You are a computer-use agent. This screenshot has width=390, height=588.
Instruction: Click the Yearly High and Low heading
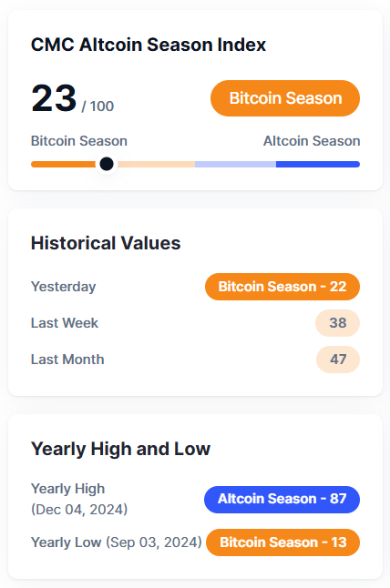point(120,449)
